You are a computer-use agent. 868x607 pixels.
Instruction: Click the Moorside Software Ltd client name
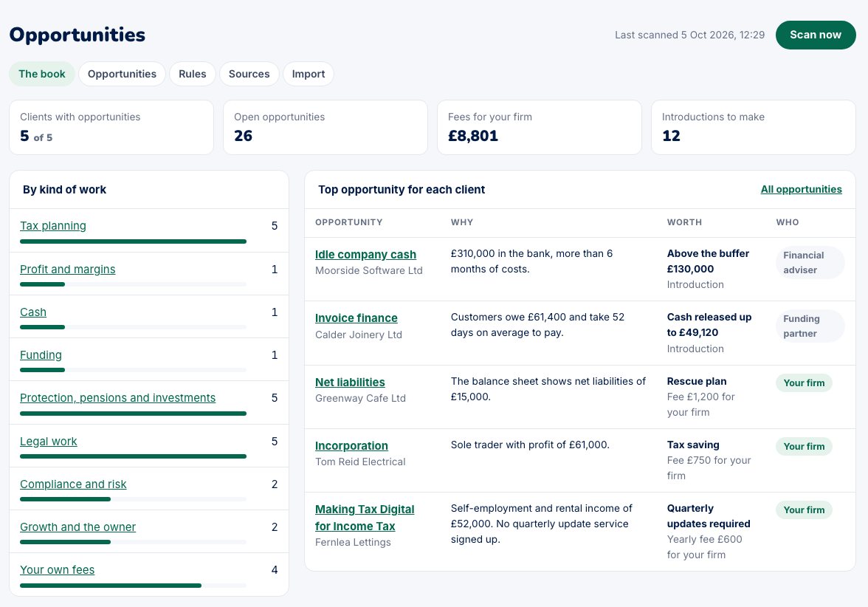coord(369,270)
